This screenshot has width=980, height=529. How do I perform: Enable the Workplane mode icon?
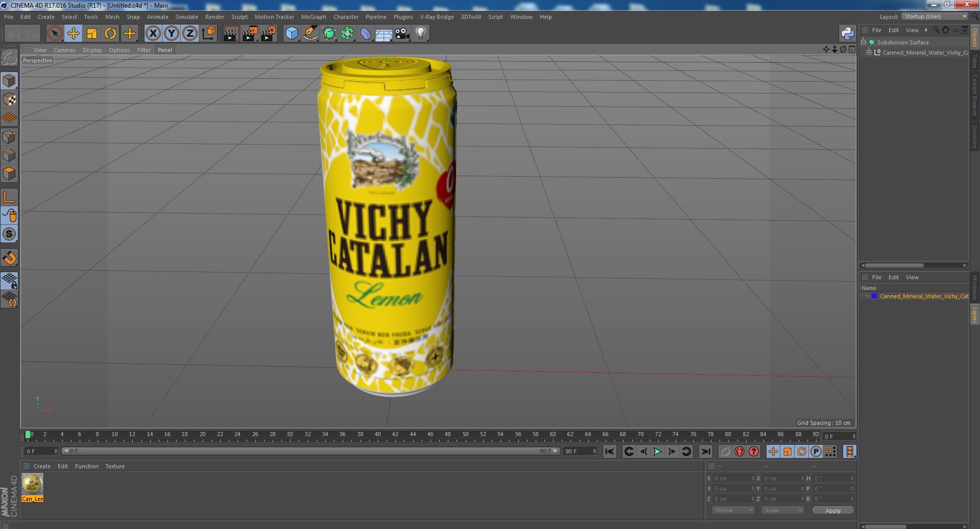(9, 118)
